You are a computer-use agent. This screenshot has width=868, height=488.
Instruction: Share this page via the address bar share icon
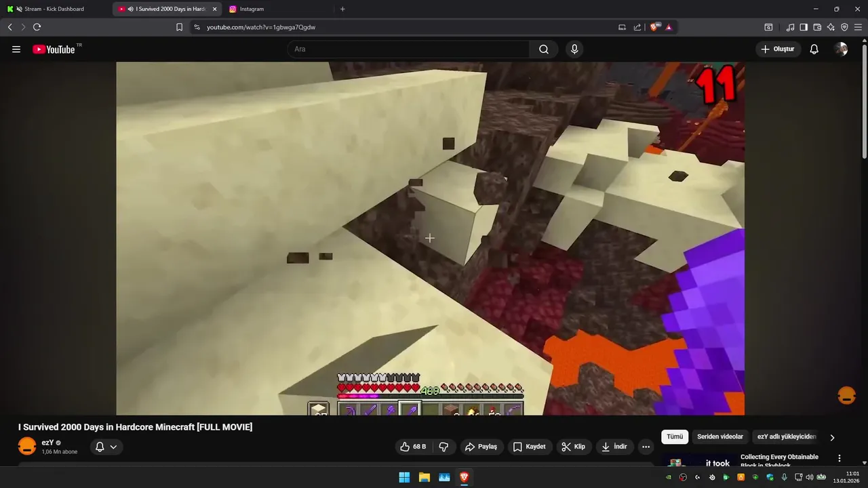(x=637, y=27)
